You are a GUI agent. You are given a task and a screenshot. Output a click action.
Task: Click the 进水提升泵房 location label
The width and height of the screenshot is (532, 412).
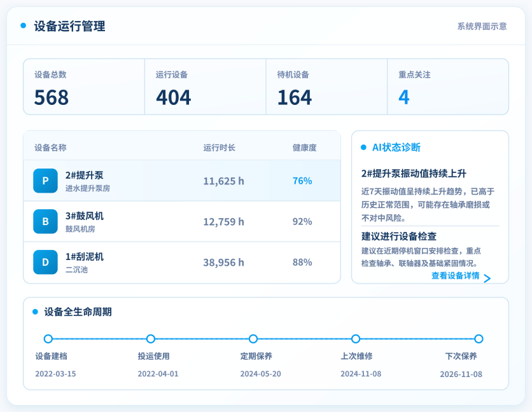point(88,188)
